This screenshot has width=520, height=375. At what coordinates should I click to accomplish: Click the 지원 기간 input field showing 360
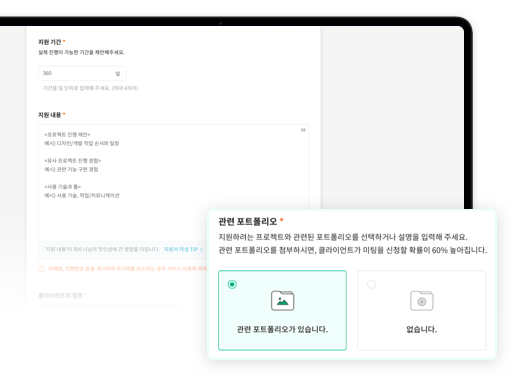point(82,73)
